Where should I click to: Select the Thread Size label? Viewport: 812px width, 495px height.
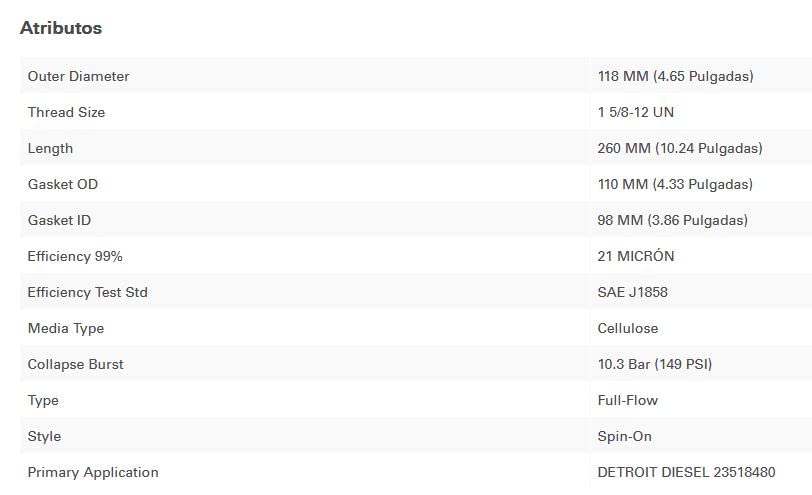pos(66,112)
